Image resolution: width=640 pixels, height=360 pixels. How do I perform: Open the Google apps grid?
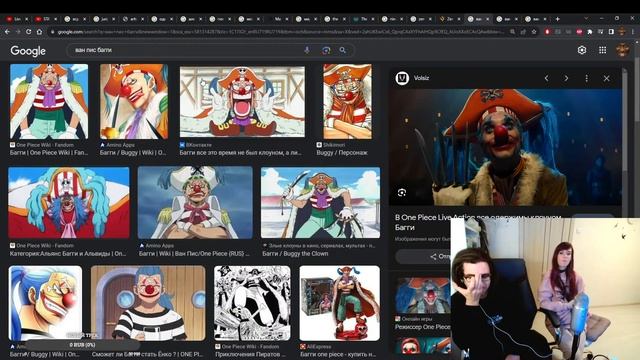(x=602, y=50)
